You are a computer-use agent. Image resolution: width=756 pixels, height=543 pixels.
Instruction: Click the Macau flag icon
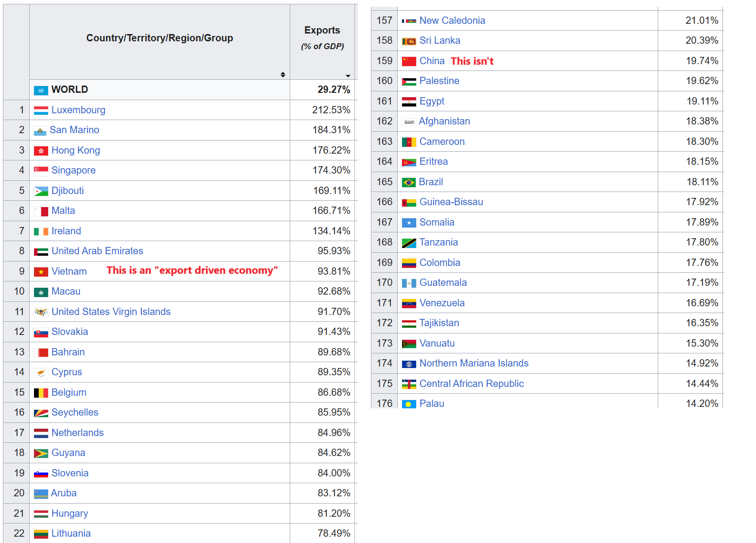[41, 292]
